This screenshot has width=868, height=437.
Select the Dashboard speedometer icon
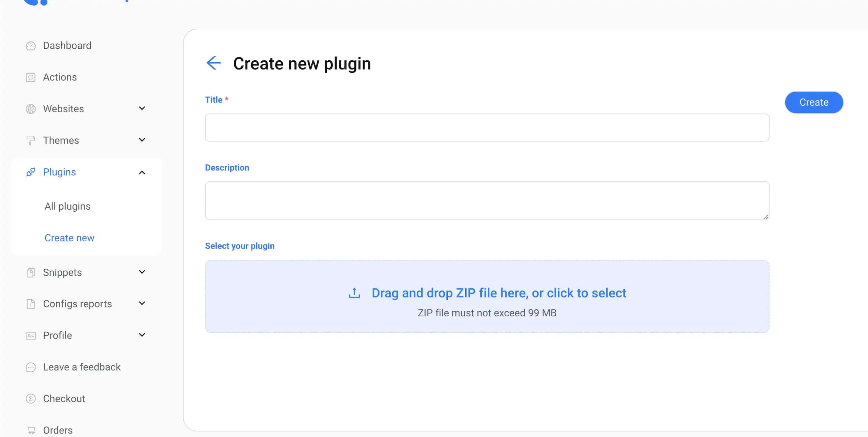31,45
